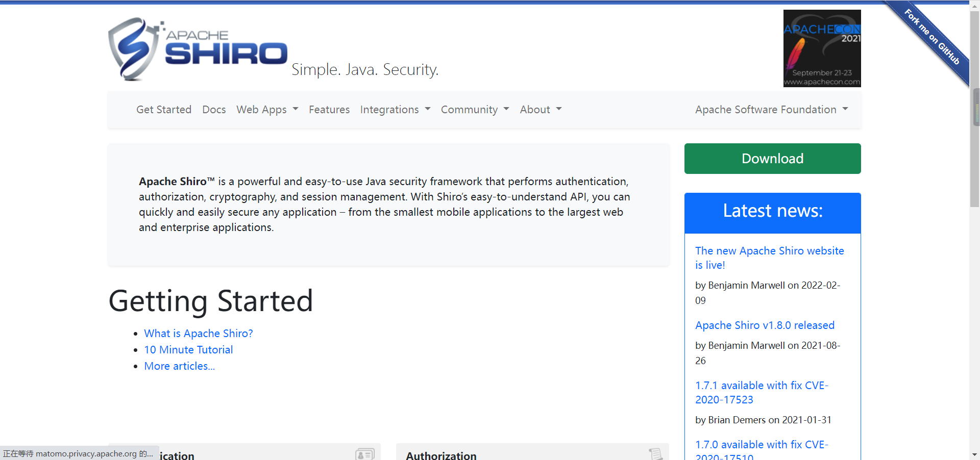Screen dimensions: 980x460
Task: Click the Apache Shiro logo
Action: pyautogui.click(x=198, y=49)
